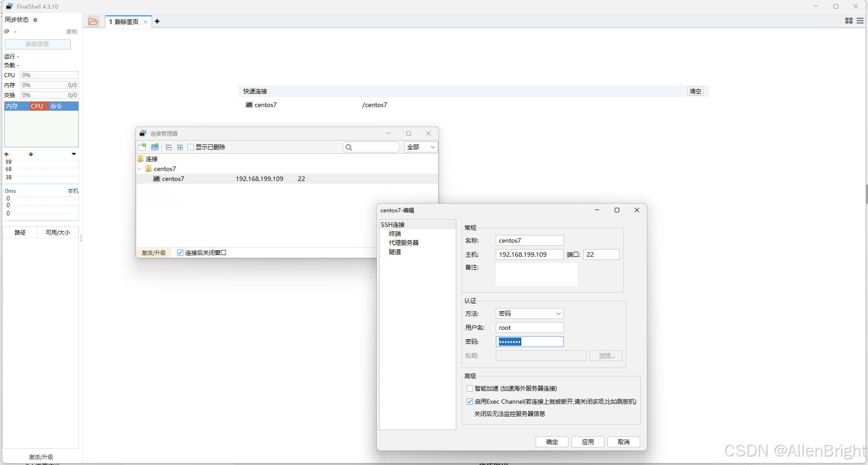Click the 交换 usage bar
This screenshot has width=868, height=465.
(49, 95)
